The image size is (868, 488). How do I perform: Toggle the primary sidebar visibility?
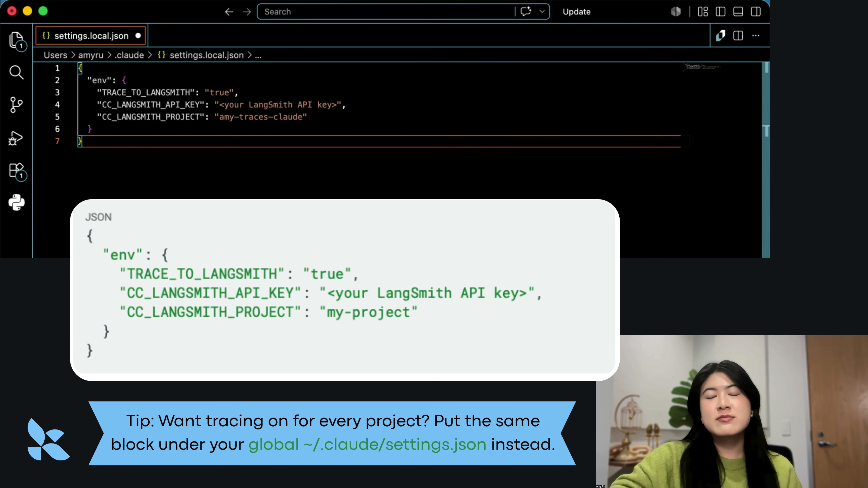coord(720,12)
